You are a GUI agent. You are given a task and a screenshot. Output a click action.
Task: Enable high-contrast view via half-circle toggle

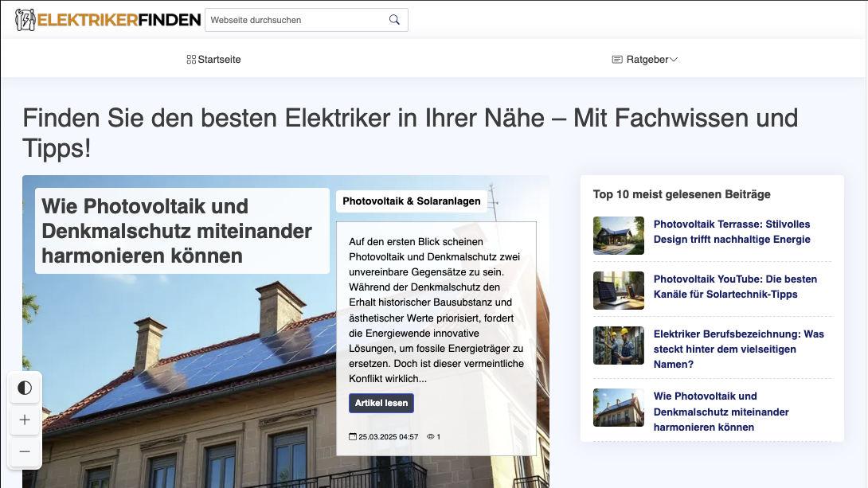[x=25, y=388]
